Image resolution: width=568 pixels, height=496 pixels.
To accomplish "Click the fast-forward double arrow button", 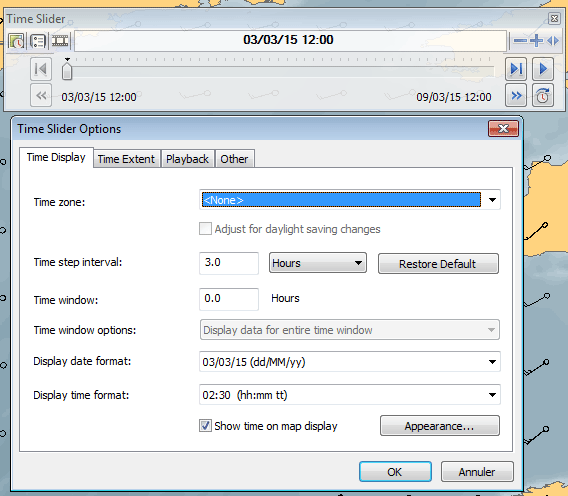I will click(x=516, y=96).
